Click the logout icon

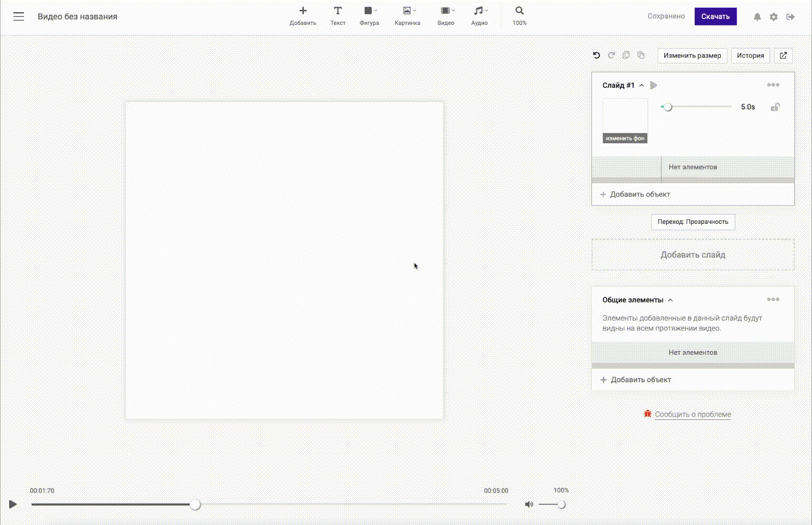(x=790, y=17)
